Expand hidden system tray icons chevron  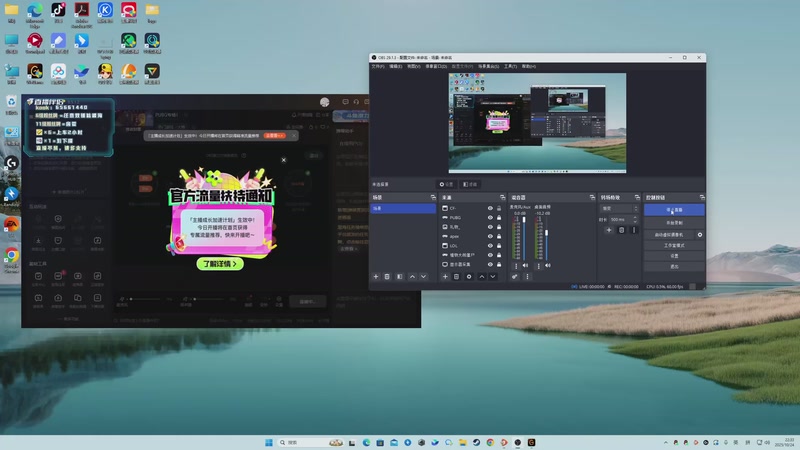[x=665, y=442]
